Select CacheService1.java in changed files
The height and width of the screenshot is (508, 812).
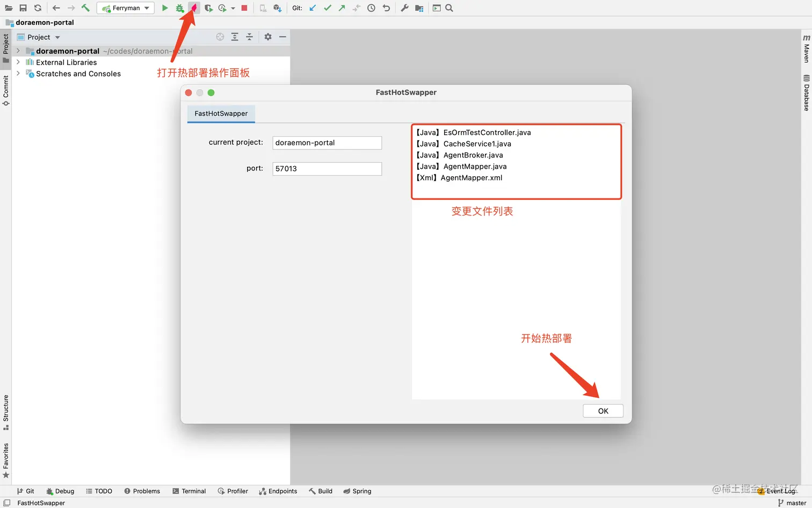pyautogui.click(x=464, y=144)
